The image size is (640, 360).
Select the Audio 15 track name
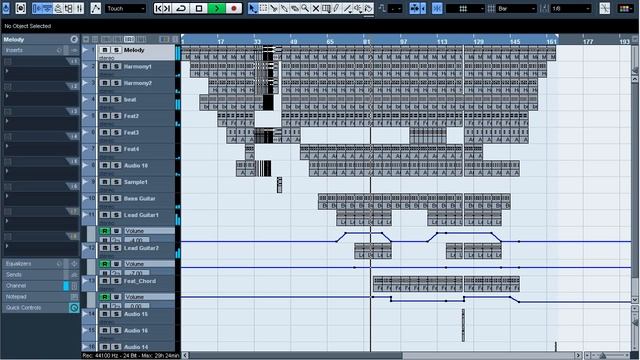[x=136, y=314]
